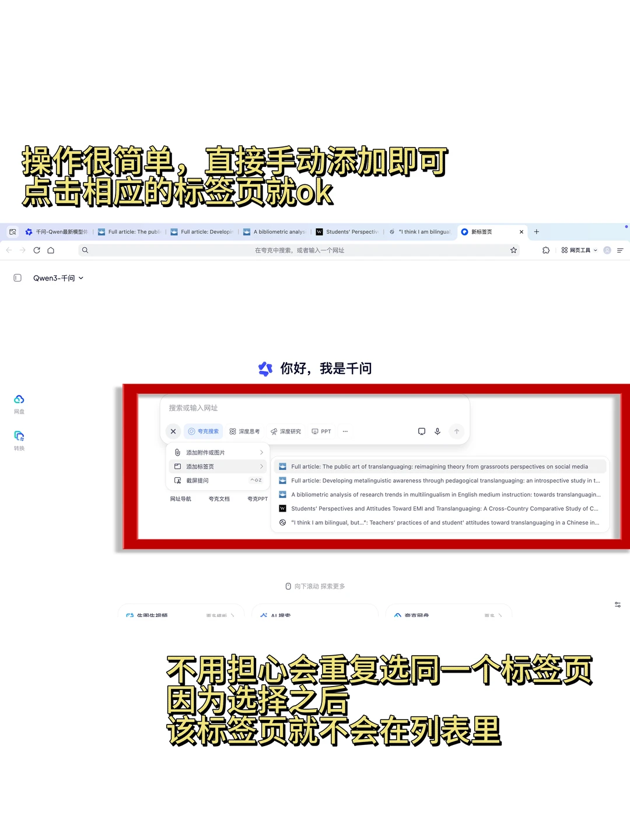Switch to the Students' Perspectives tab
The width and height of the screenshot is (630, 840).
(x=348, y=232)
